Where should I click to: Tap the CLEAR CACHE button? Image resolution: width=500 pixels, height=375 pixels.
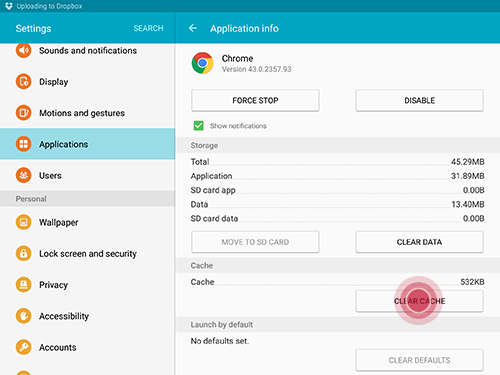coord(419,301)
